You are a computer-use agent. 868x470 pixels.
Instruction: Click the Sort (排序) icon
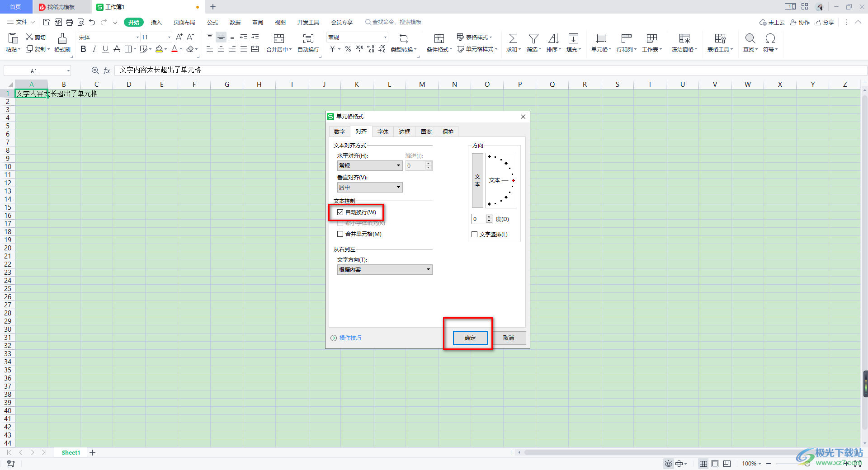[553, 38]
